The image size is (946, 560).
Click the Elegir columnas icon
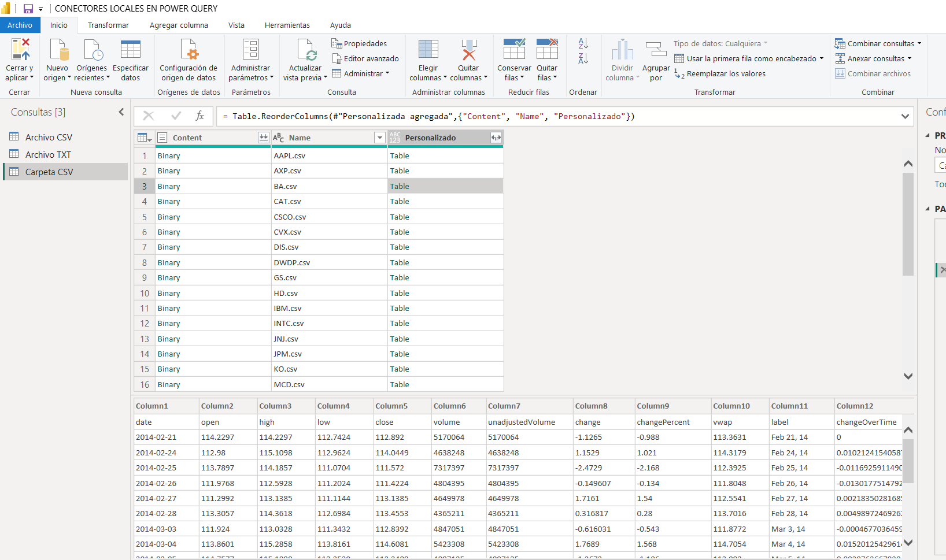point(428,50)
